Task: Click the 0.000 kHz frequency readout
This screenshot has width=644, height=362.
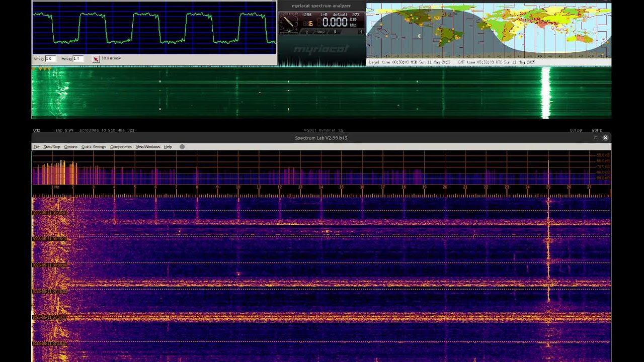Action: coord(336,22)
